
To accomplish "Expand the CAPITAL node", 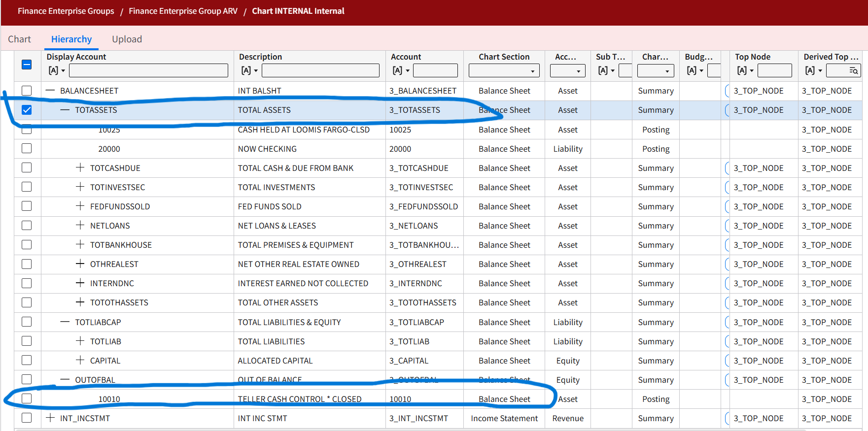I will coord(80,360).
